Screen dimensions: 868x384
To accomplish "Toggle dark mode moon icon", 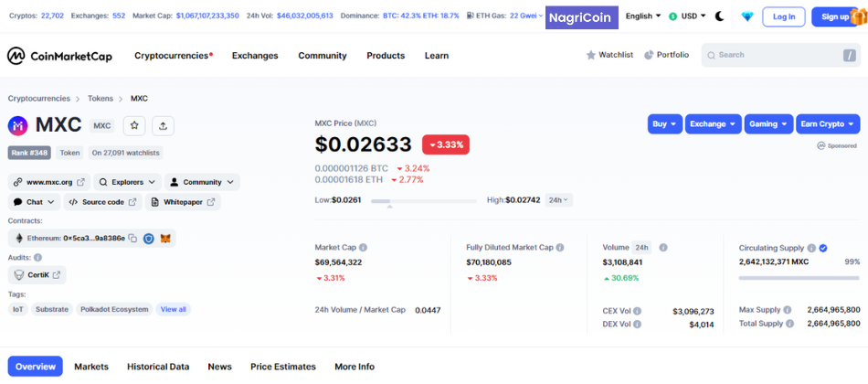I will pyautogui.click(x=720, y=16).
